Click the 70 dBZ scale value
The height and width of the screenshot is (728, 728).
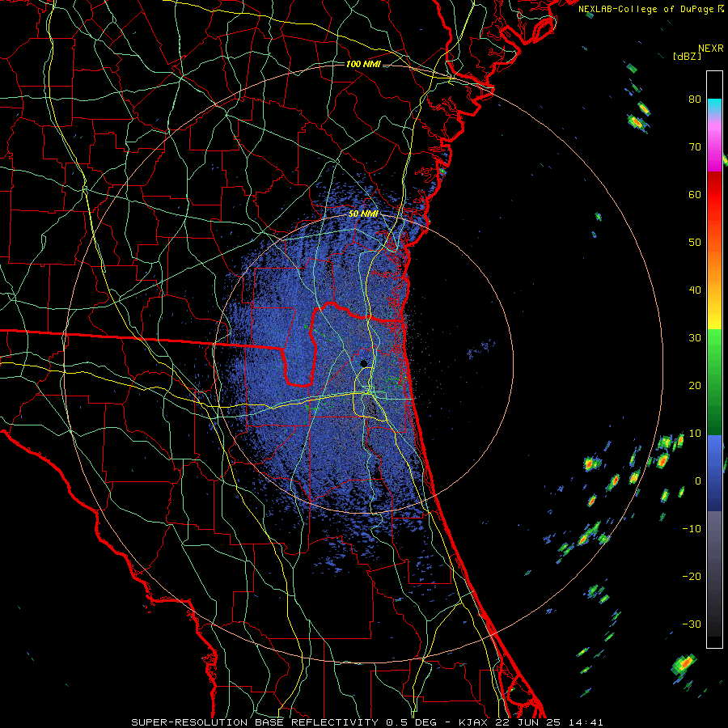tap(695, 146)
